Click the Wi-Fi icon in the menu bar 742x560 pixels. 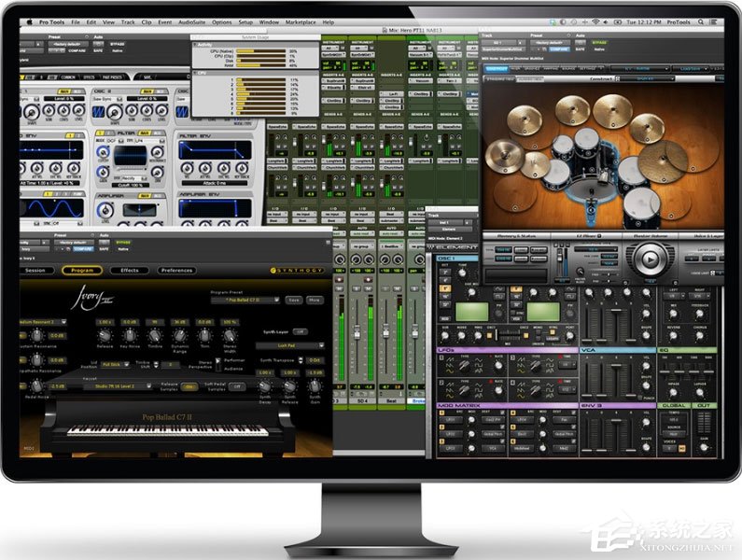[x=595, y=22]
